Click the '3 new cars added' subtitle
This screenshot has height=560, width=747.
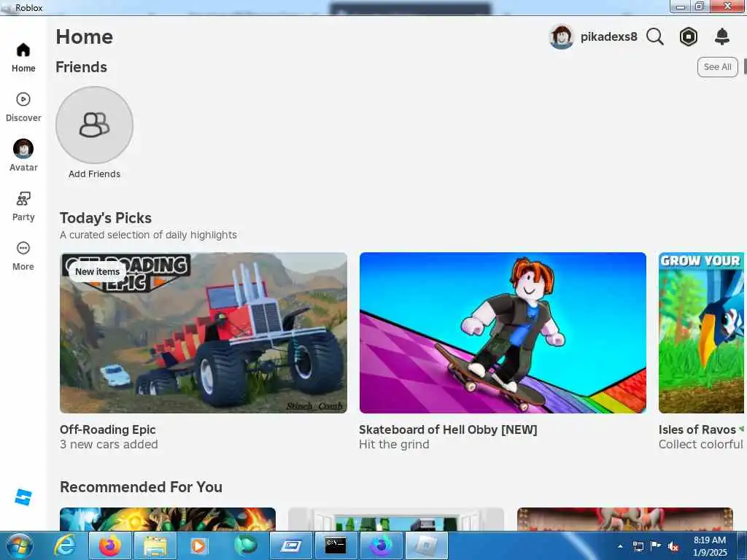109,444
